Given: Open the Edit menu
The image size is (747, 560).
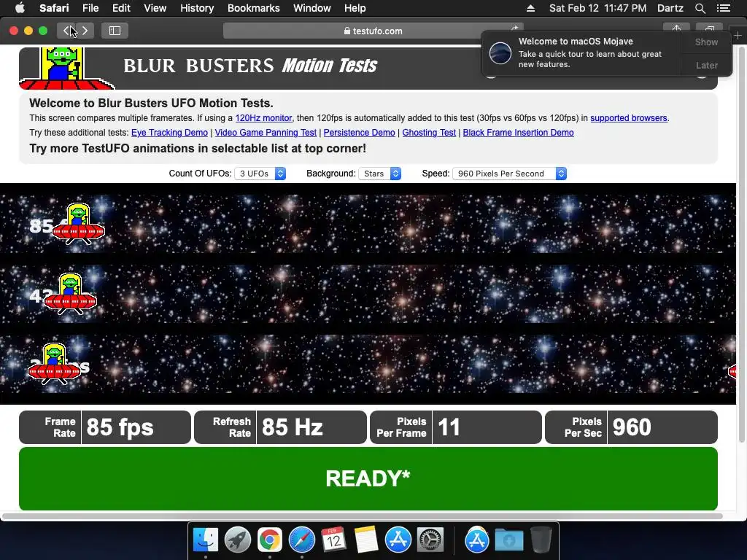Looking at the screenshot, I should (121, 8).
